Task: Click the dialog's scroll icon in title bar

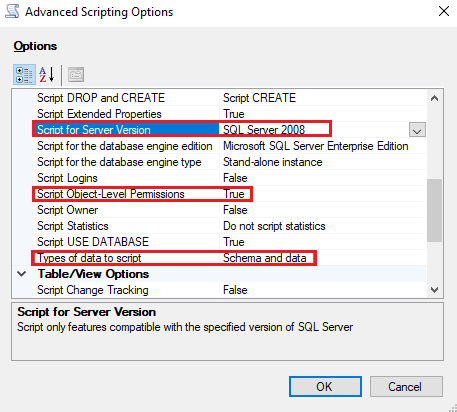Action: click(x=12, y=11)
